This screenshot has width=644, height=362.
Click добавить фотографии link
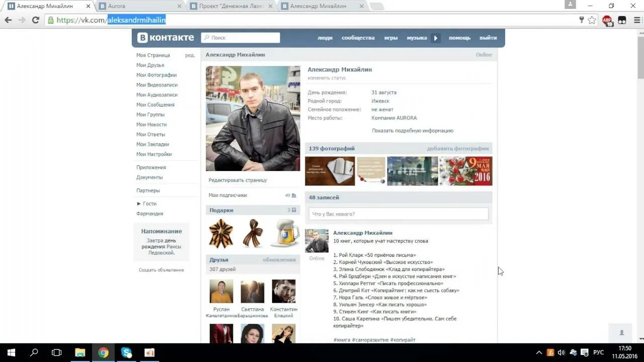(458, 148)
